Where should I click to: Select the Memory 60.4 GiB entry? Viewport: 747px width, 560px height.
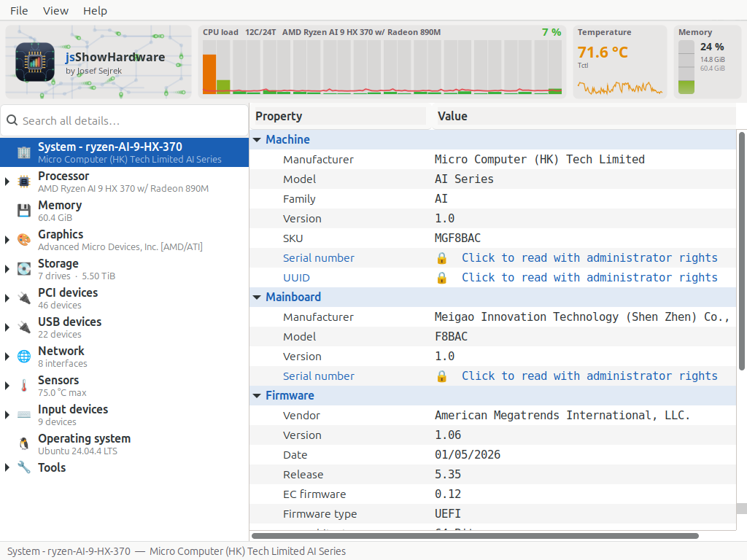coord(124,211)
